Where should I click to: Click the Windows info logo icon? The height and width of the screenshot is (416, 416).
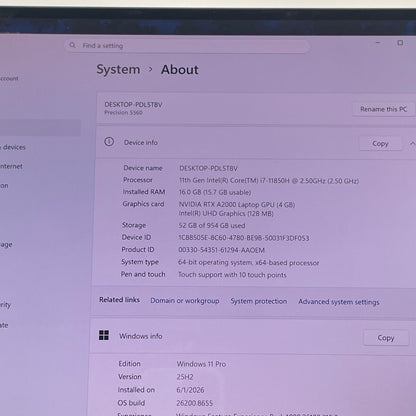coord(104,335)
